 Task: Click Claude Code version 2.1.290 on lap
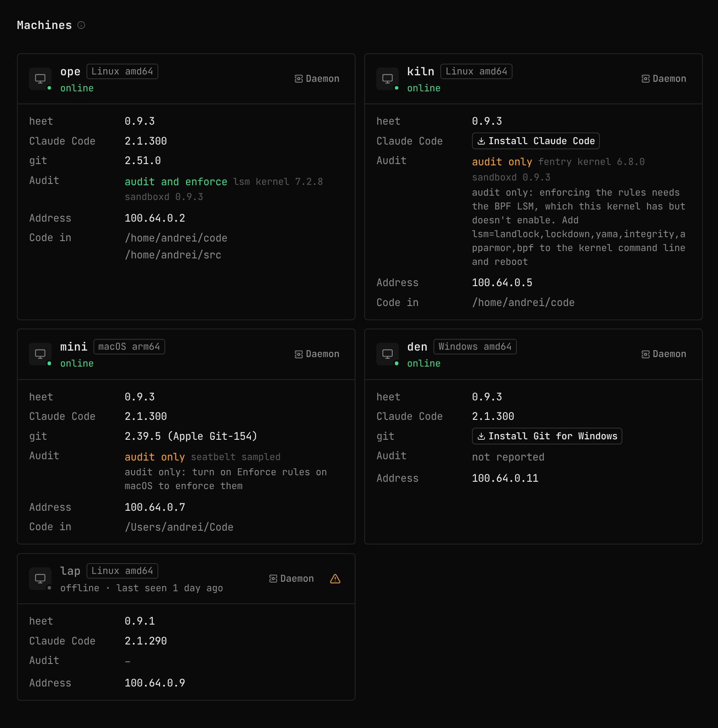click(146, 641)
